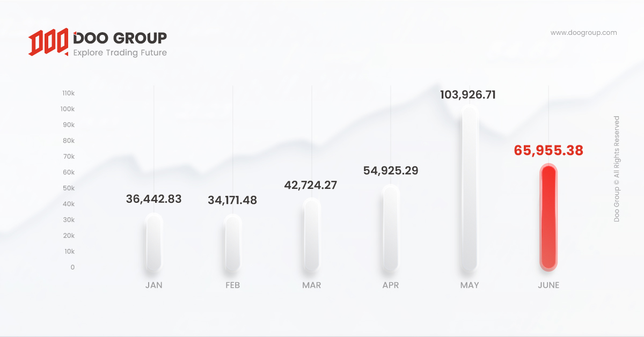Click the Explore Trading Future tagline
Screen dimensions: 644x337
point(120,53)
